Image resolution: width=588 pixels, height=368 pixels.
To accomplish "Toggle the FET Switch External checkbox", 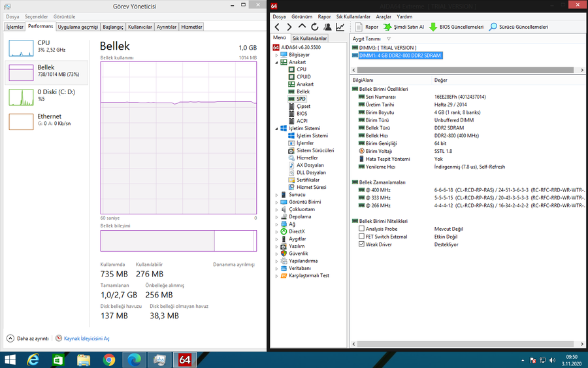I will click(x=361, y=237).
